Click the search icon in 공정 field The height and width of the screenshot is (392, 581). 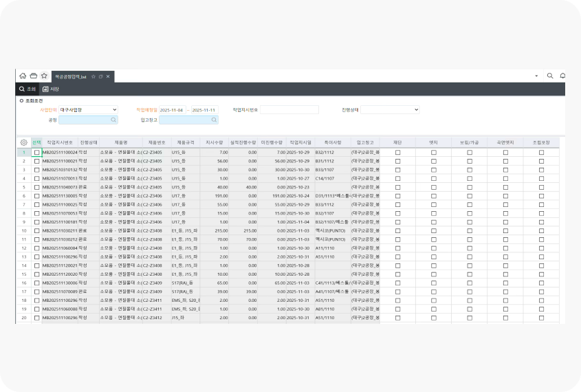(x=113, y=120)
